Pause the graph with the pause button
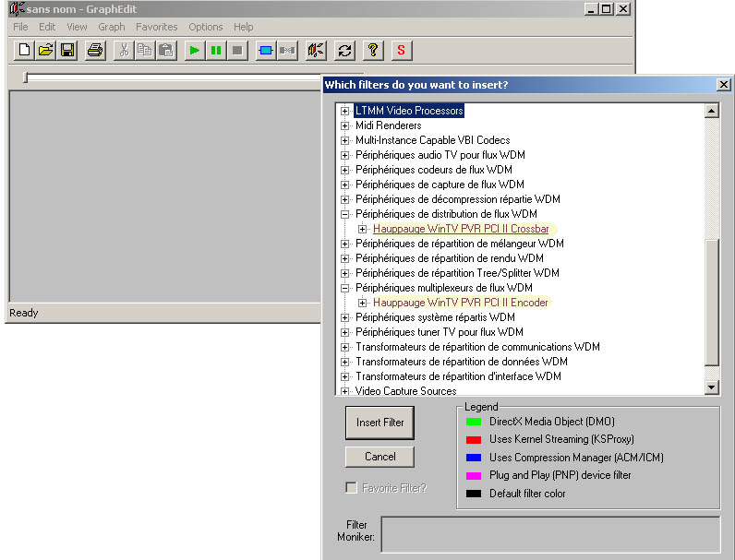 click(x=216, y=50)
